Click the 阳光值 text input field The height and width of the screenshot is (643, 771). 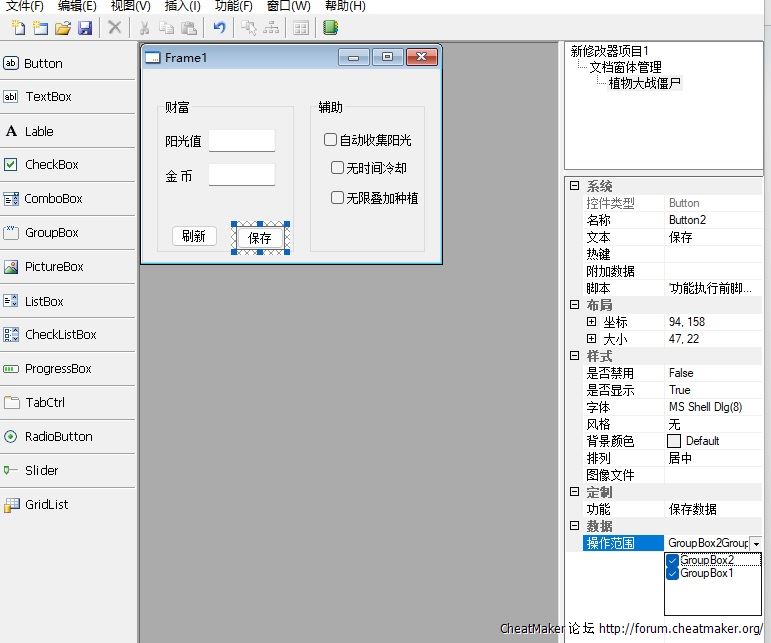(x=242, y=141)
